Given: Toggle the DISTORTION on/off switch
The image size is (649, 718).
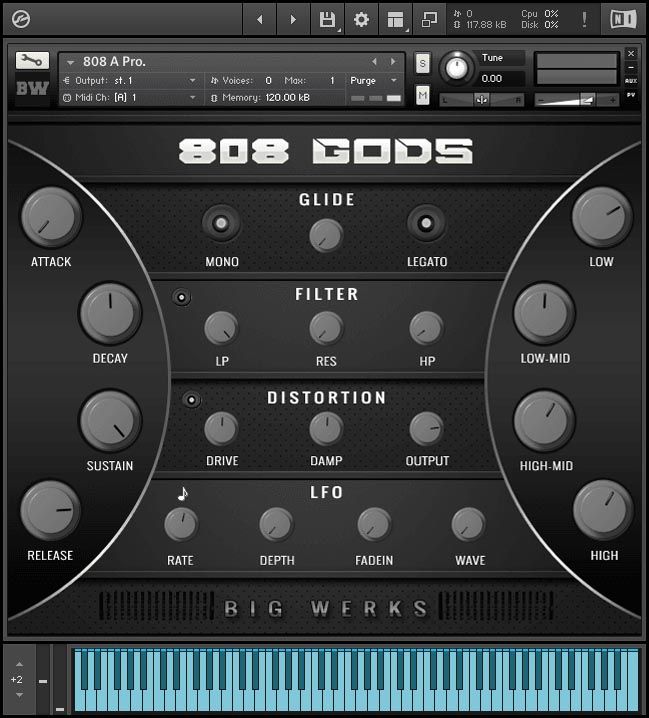Looking at the screenshot, I should pyautogui.click(x=193, y=400).
